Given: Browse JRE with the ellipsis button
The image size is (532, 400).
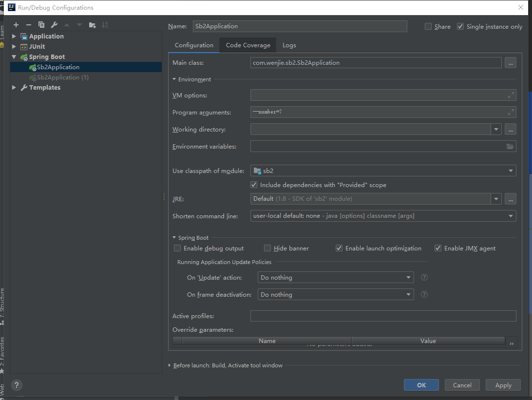Looking at the screenshot, I should pyautogui.click(x=511, y=199).
